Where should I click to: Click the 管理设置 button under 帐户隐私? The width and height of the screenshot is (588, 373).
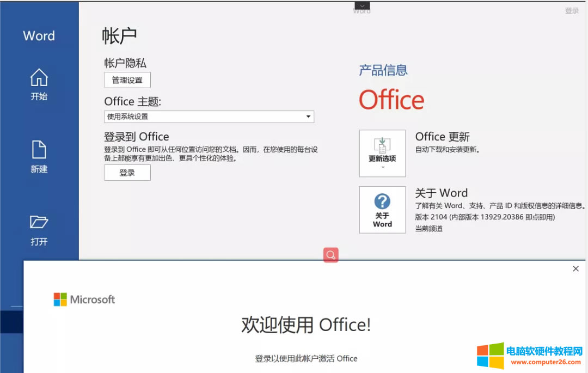click(127, 80)
